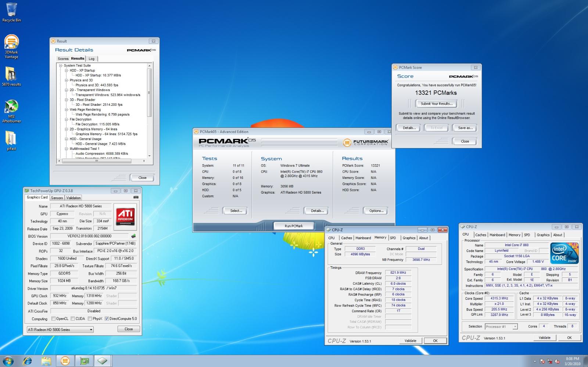588x367 pixels.
Task: Save the BIOS using chip icon
Action: coord(133,236)
